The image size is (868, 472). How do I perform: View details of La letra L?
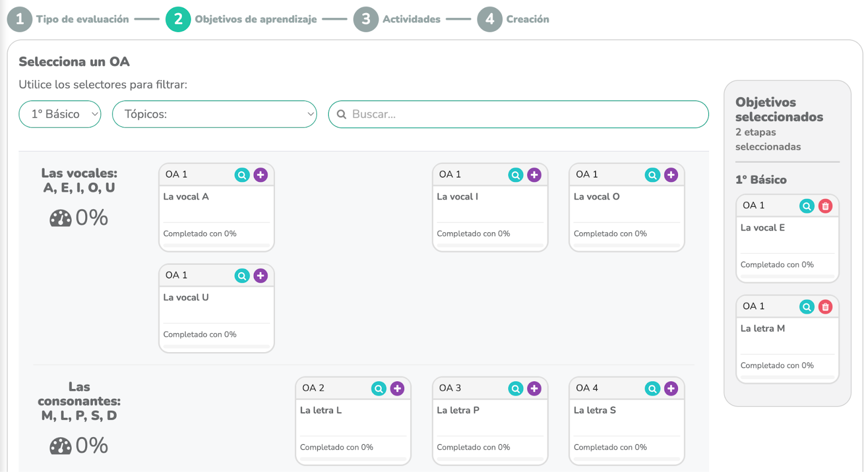click(379, 388)
